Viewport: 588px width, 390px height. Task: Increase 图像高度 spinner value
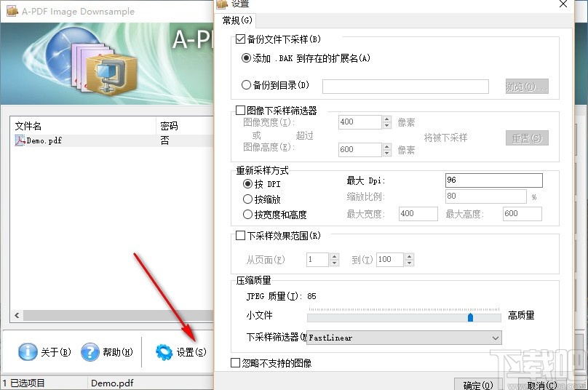(387, 147)
